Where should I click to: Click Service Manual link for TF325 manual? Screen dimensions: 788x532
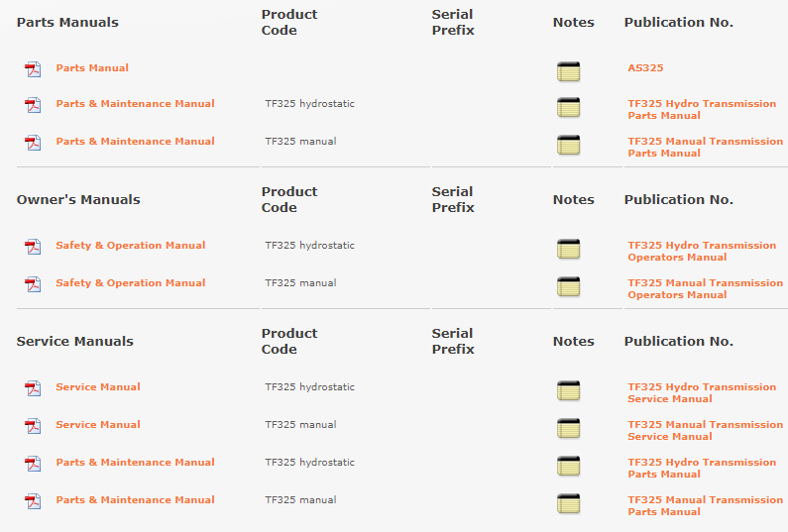click(x=98, y=425)
